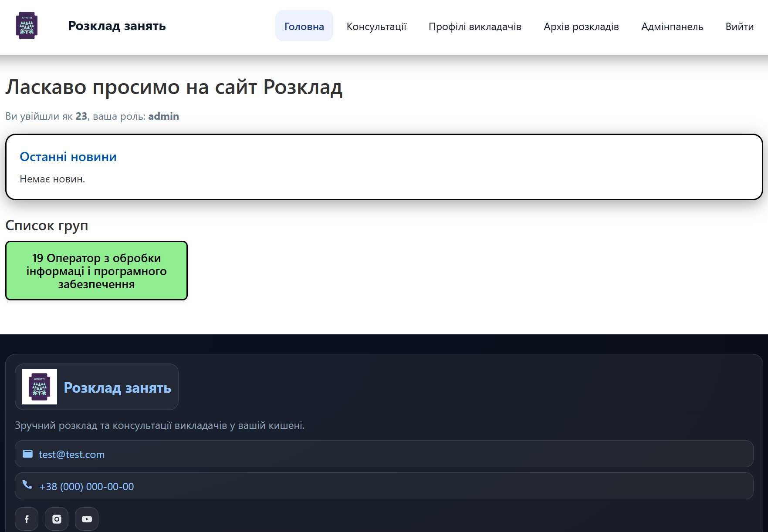This screenshot has height=532, width=768.
Task: Click the test@test.com email link
Action: coord(71,455)
